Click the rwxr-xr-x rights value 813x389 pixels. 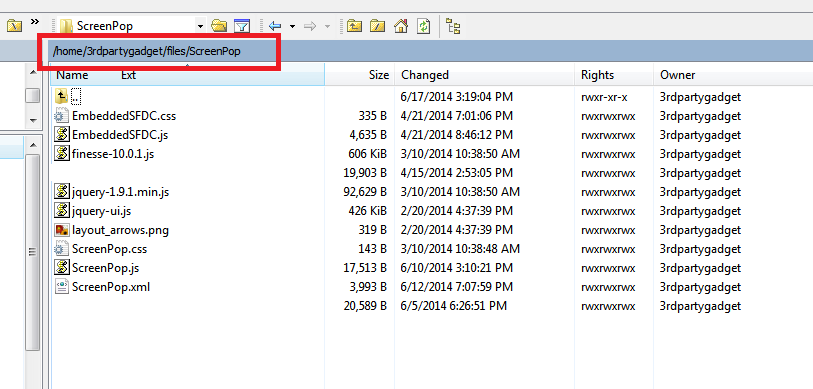pyautogui.click(x=604, y=97)
